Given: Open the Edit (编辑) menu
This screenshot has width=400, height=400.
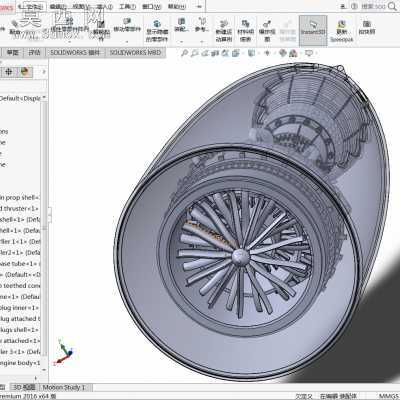Looking at the screenshot, I should 57,6.
